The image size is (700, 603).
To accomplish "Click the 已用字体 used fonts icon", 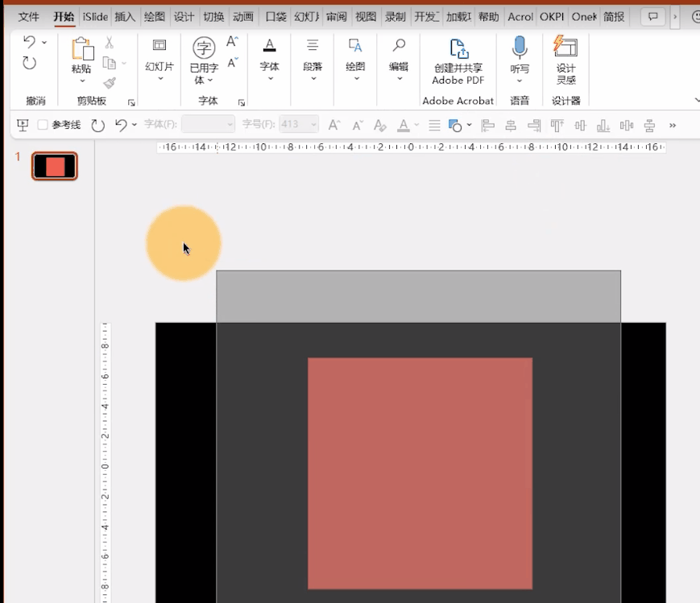I will click(x=204, y=47).
